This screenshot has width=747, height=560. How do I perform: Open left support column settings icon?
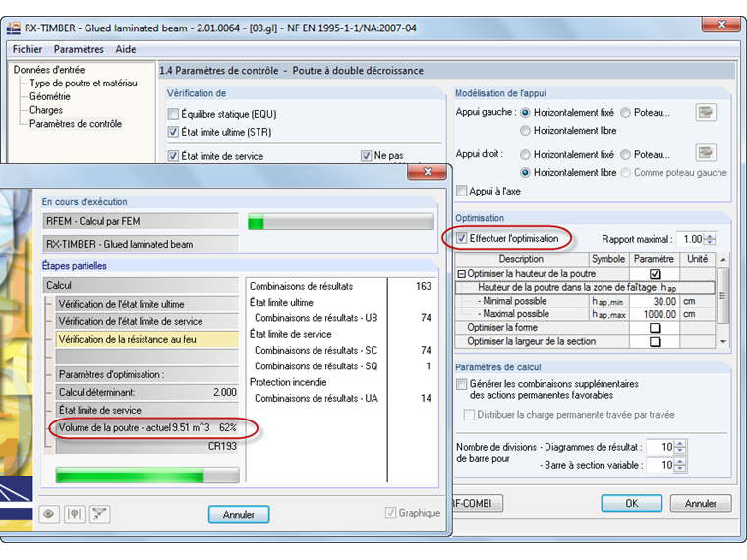pyautogui.click(x=706, y=113)
